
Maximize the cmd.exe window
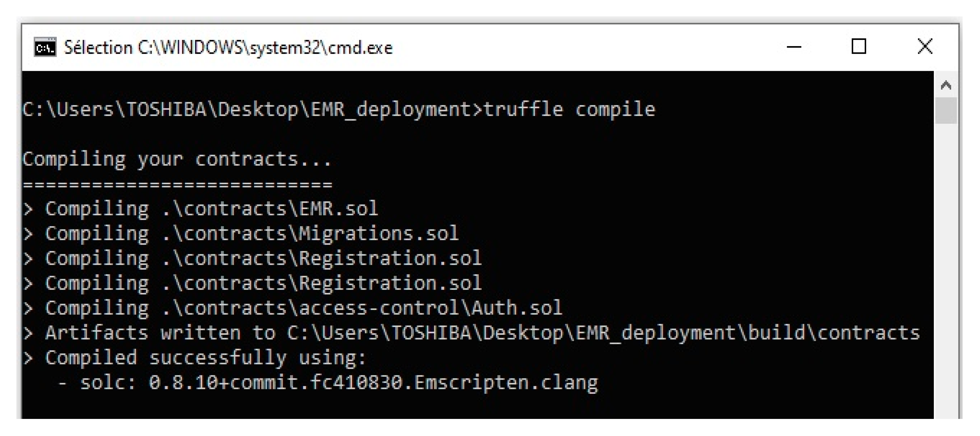[x=858, y=47]
